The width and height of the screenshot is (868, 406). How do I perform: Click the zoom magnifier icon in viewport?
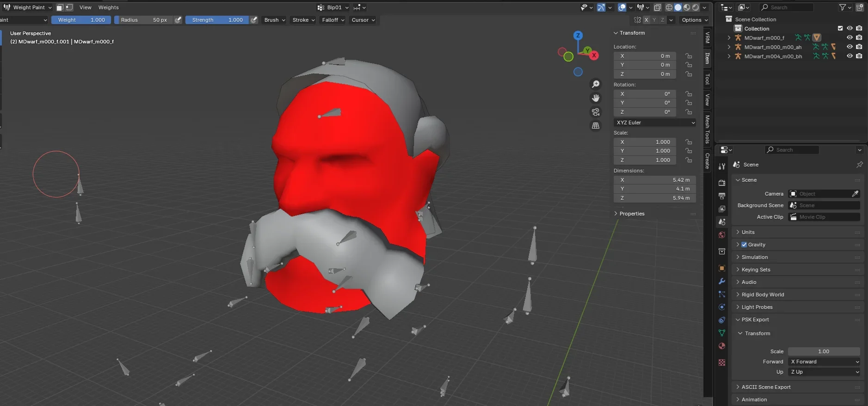(596, 84)
